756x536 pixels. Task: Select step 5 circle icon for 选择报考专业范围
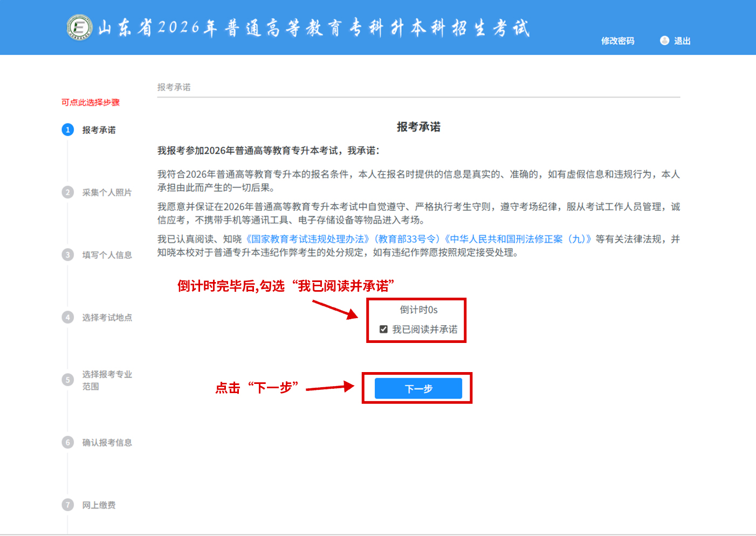click(67, 380)
